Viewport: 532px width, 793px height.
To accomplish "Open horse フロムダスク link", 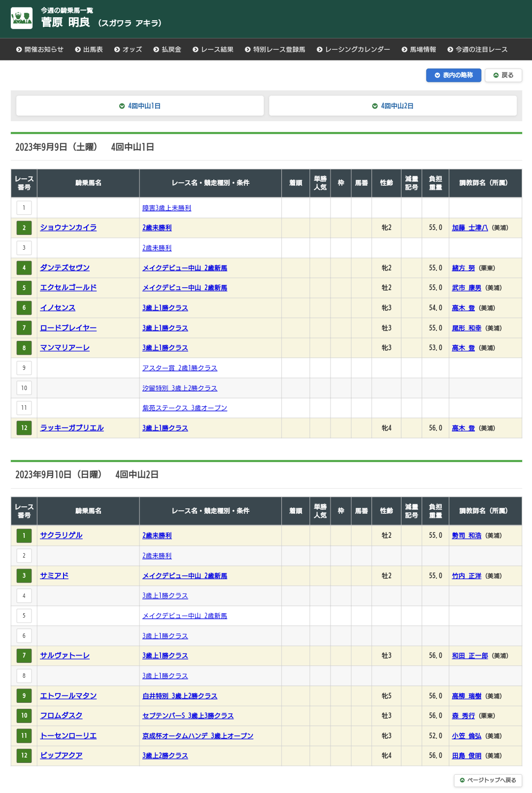I will tap(61, 716).
